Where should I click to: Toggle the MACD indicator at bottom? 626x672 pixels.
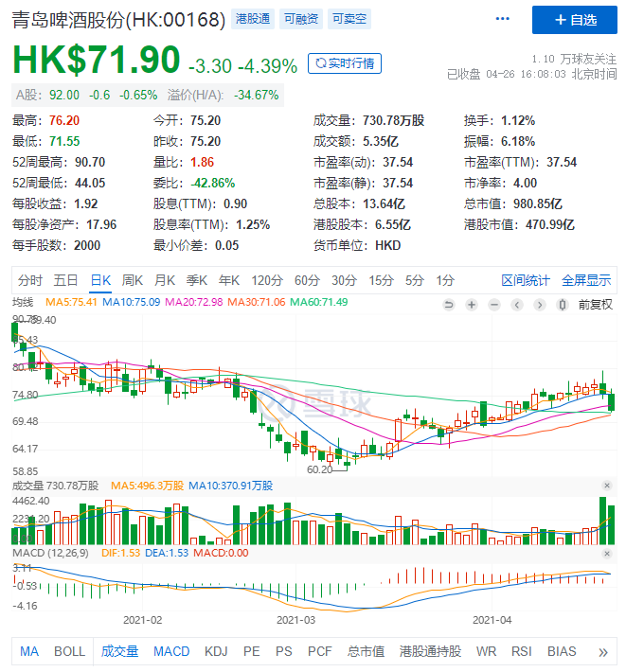[171, 651]
